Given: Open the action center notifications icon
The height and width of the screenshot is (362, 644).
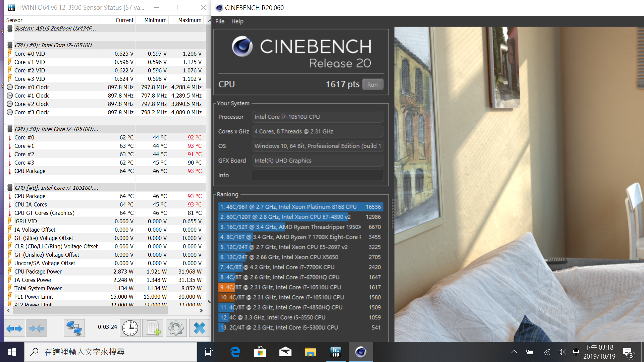Looking at the screenshot, I should coord(629,353).
